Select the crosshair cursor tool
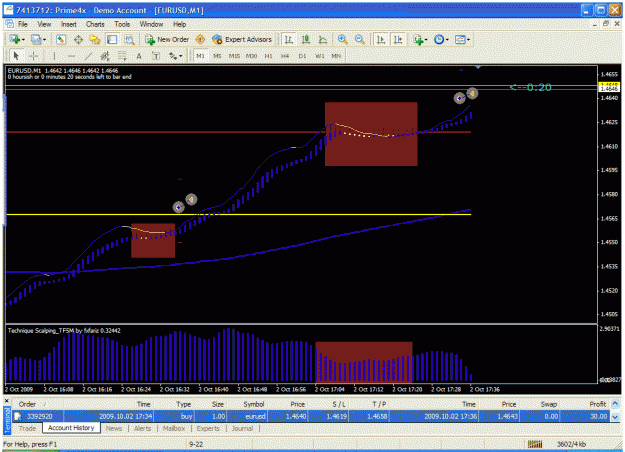Screen dimensions: 625x452 33,56
